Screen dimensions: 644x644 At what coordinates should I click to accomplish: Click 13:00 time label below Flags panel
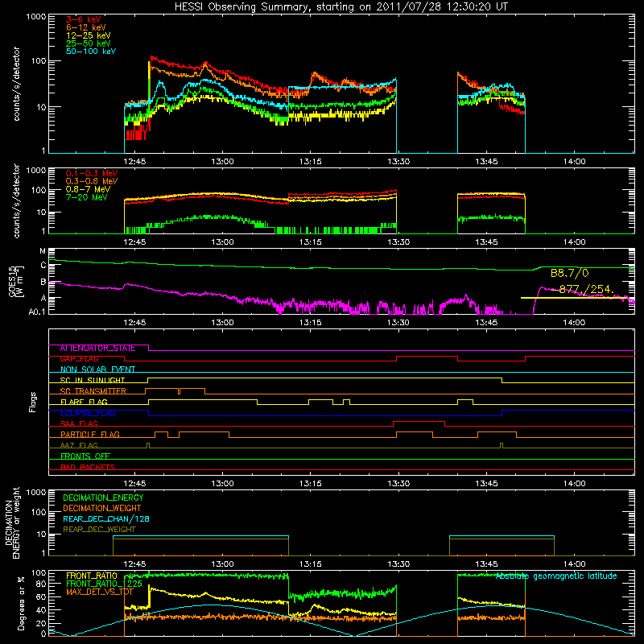pyautogui.click(x=223, y=484)
